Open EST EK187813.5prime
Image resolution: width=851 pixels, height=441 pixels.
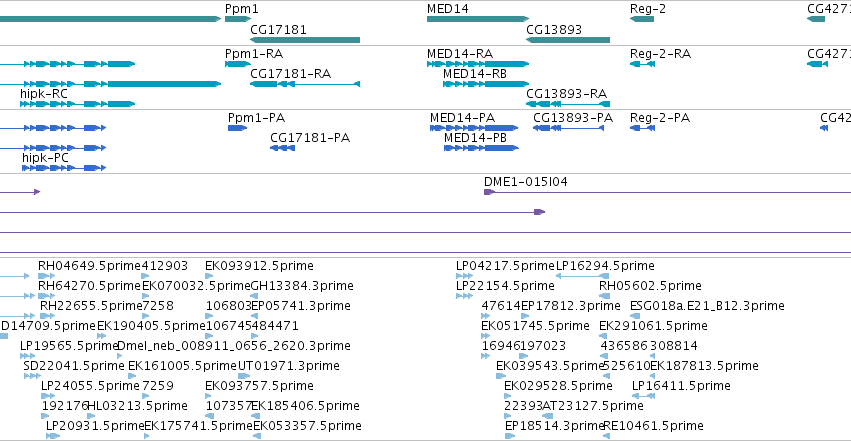click(704, 366)
